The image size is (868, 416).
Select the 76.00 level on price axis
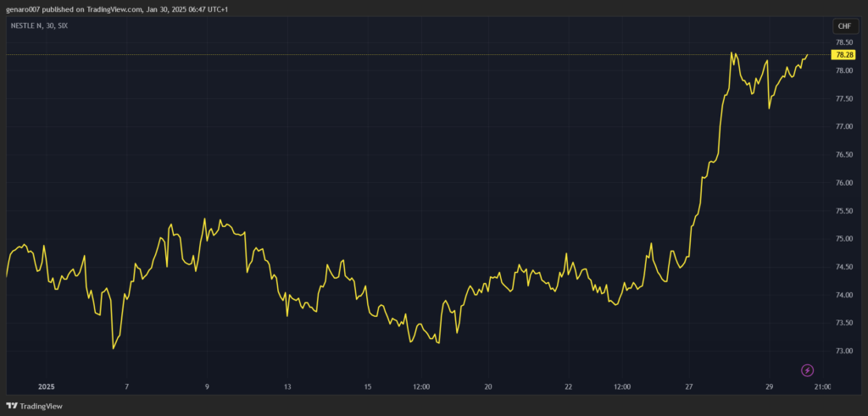click(843, 183)
